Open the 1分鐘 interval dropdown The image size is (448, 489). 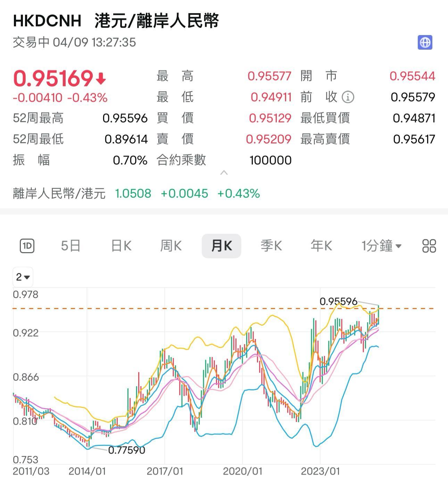[381, 246]
